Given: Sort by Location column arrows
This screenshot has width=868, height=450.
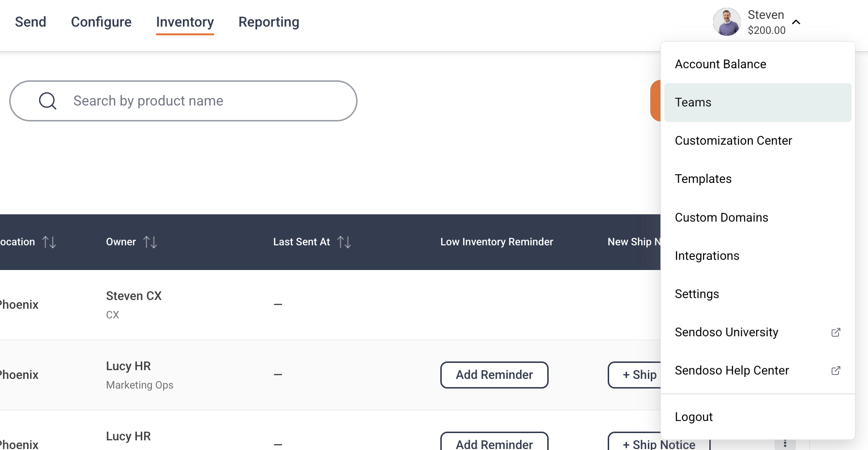Looking at the screenshot, I should coord(49,242).
